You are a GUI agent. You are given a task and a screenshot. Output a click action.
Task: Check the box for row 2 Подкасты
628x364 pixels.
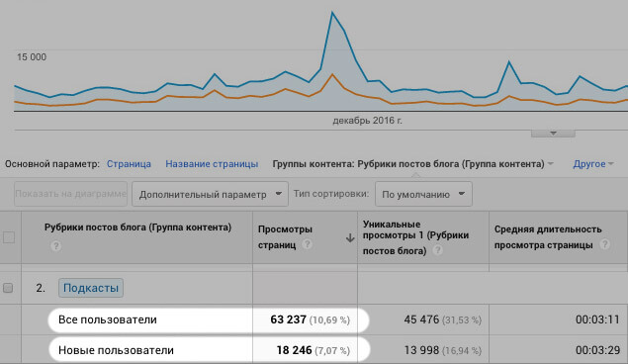(x=8, y=288)
